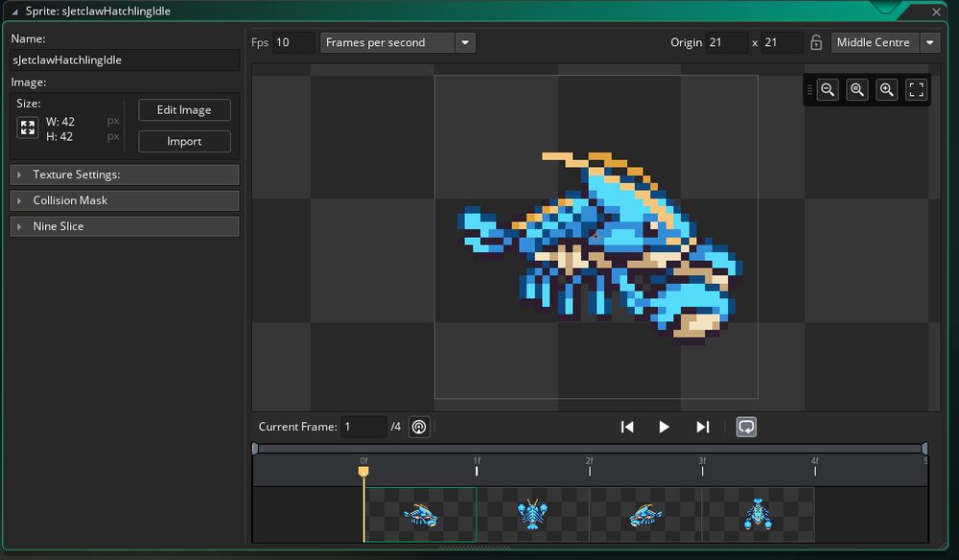Select the first frame thumbnail in the timeline
The width and height of the screenshot is (959, 560).
(420, 515)
